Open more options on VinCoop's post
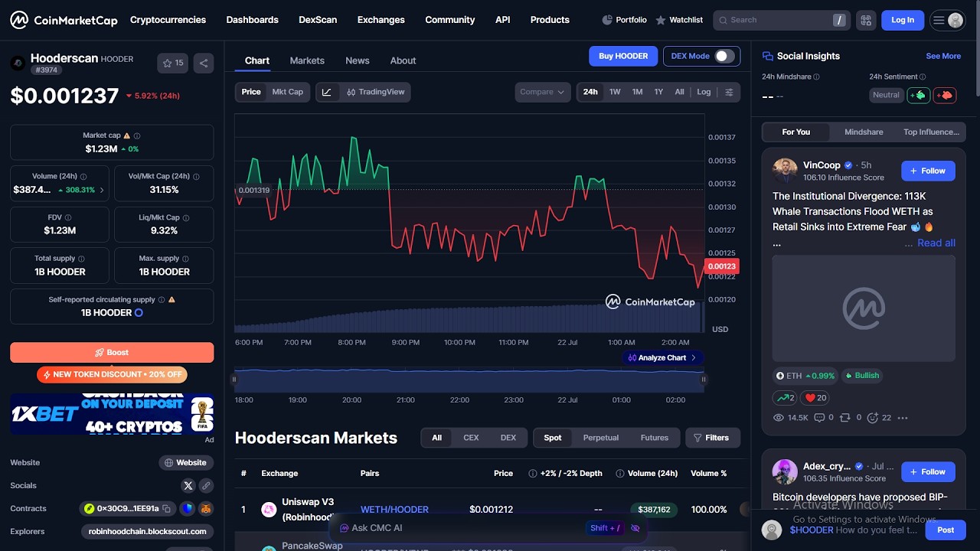 [903, 418]
